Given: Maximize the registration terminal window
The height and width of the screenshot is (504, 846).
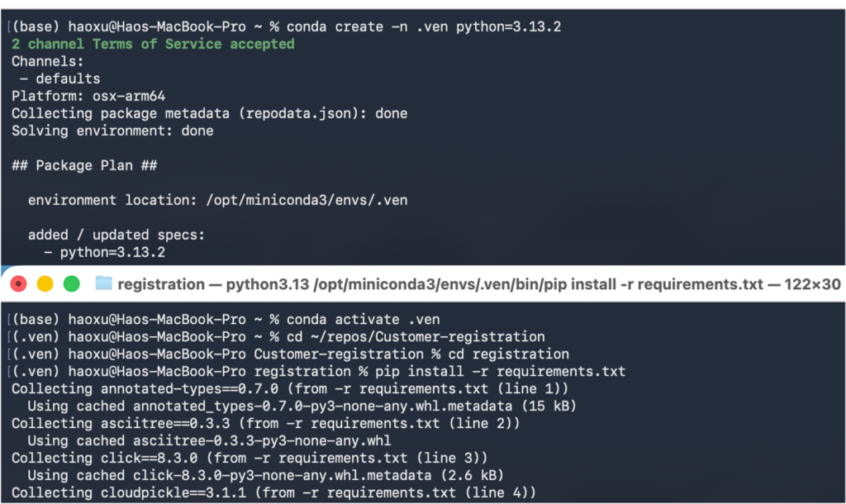Looking at the screenshot, I should pos(72,284).
